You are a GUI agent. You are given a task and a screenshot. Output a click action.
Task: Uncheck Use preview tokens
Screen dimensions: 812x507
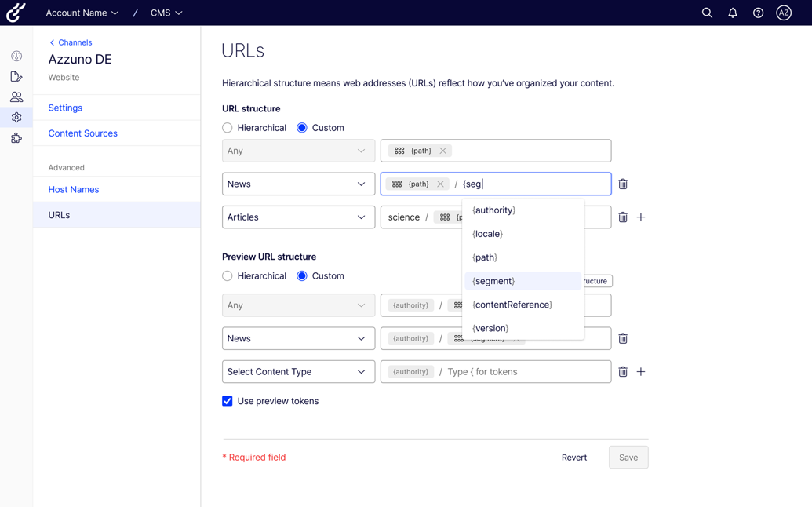(x=227, y=400)
